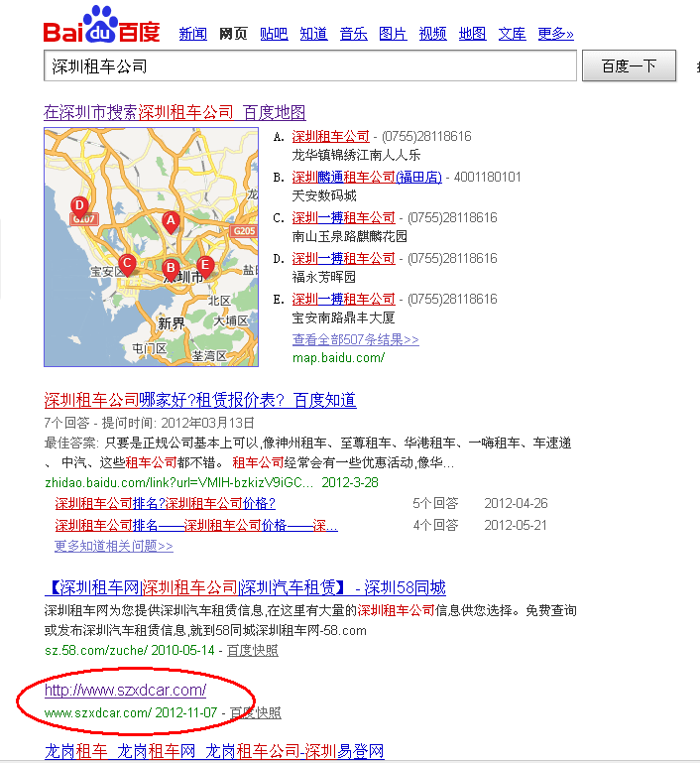Screen dimensions: 700x763
Task: Select map marker E
Action: [x=205, y=267]
